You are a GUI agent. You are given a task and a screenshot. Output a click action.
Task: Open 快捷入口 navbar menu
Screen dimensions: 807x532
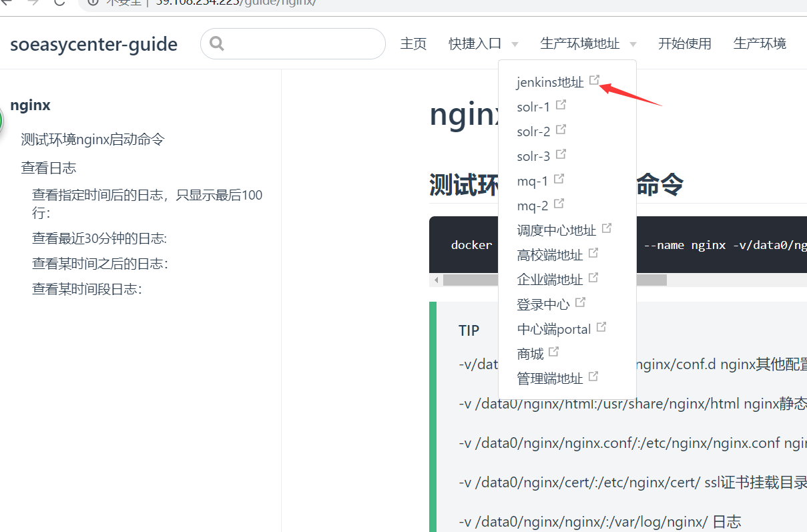475,43
